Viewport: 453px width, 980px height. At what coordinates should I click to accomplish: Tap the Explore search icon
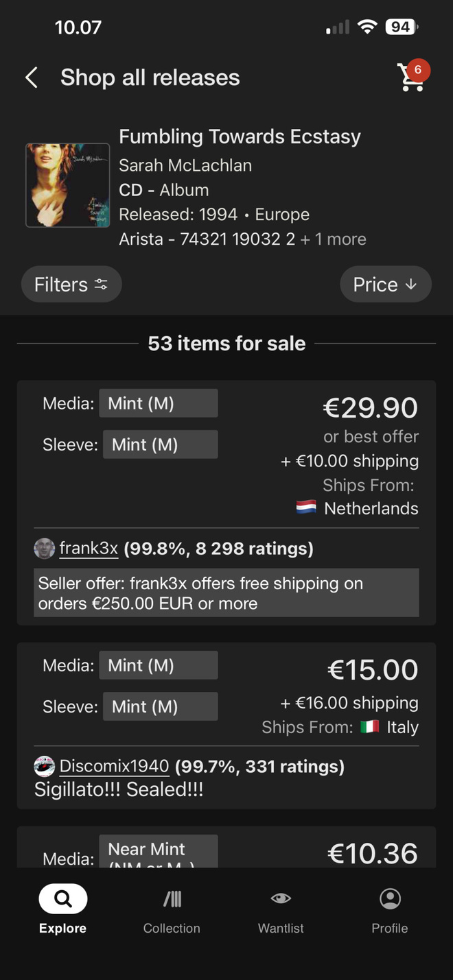click(63, 898)
